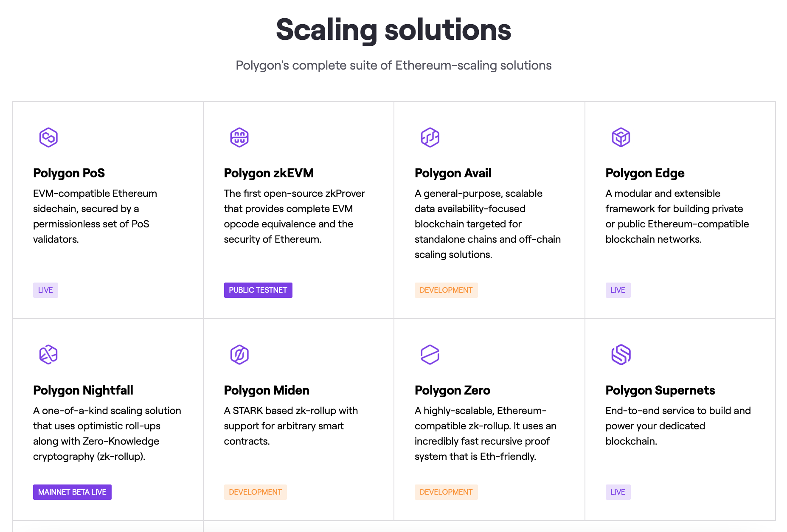The width and height of the screenshot is (787, 532).
Task: Click the Polygon Zero icon
Action: coord(430,355)
